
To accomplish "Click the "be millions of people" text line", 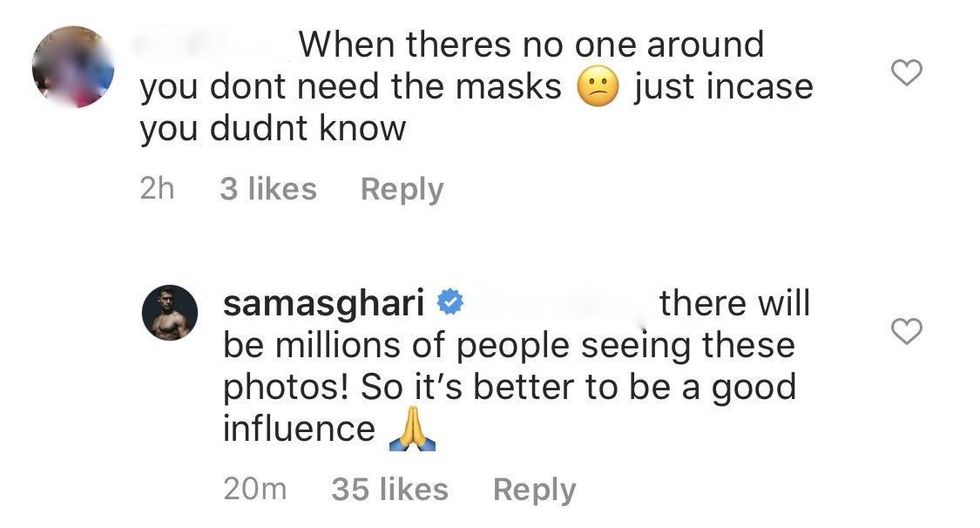I will pos(508,347).
